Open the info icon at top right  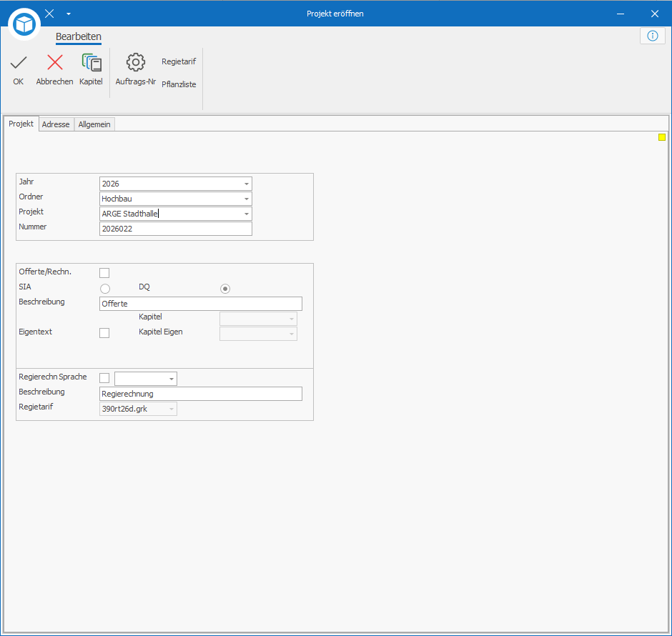652,36
